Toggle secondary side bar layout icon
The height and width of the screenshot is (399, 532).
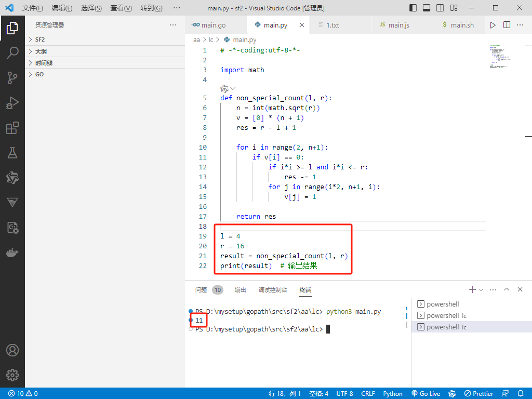(440, 8)
